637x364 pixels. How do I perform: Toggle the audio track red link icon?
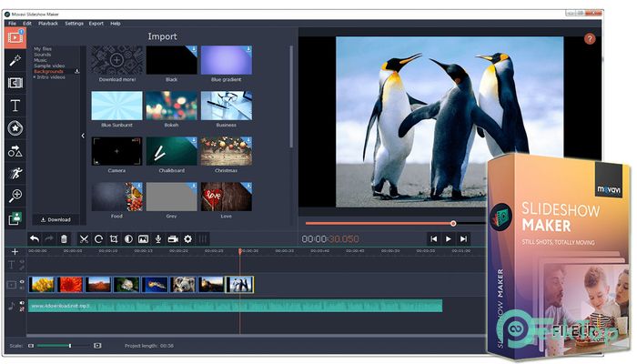22,309
